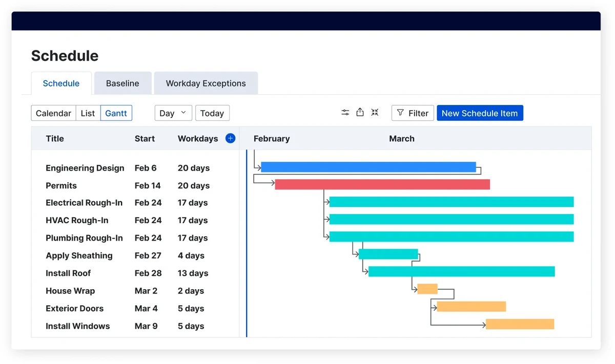Click the Engineering Design Gantt bar
This screenshot has height=364, width=615.
pyautogui.click(x=368, y=167)
